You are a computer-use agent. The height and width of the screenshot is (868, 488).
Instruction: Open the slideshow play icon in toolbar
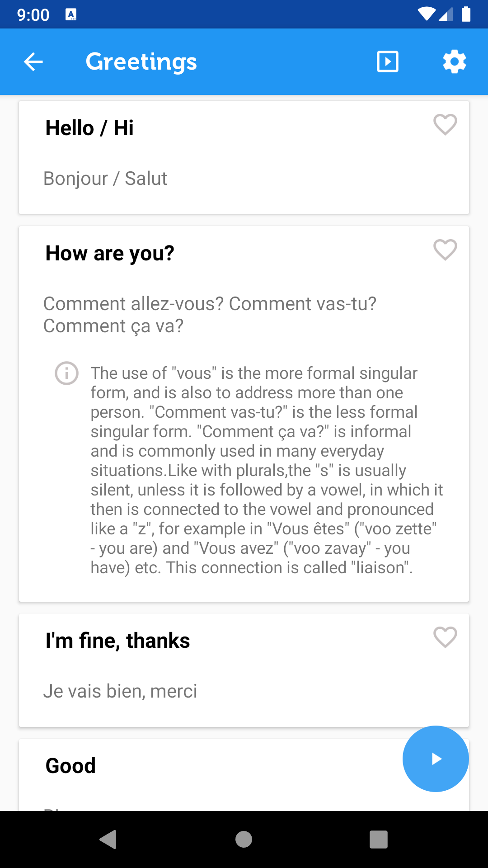pyautogui.click(x=388, y=62)
